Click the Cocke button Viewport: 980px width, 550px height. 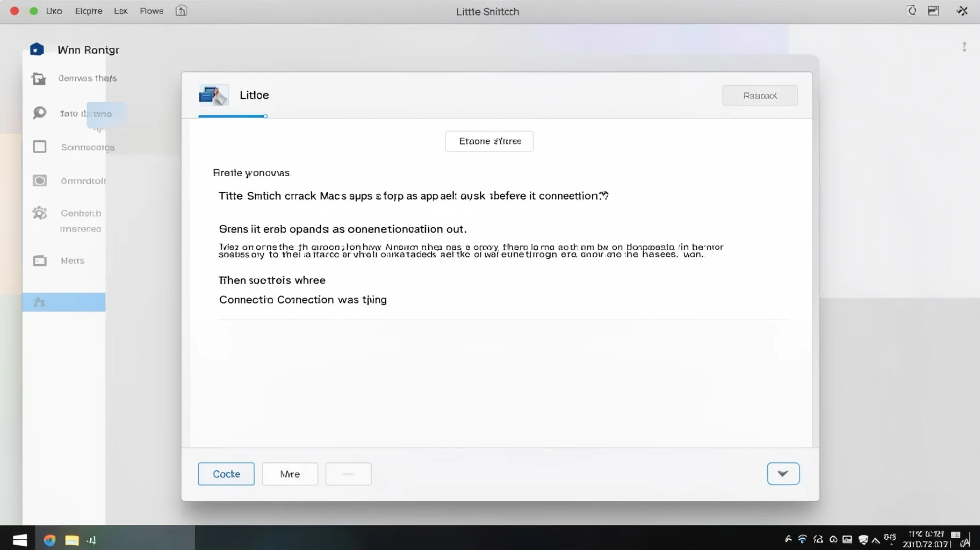pyautogui.click(x=226, y=474)
